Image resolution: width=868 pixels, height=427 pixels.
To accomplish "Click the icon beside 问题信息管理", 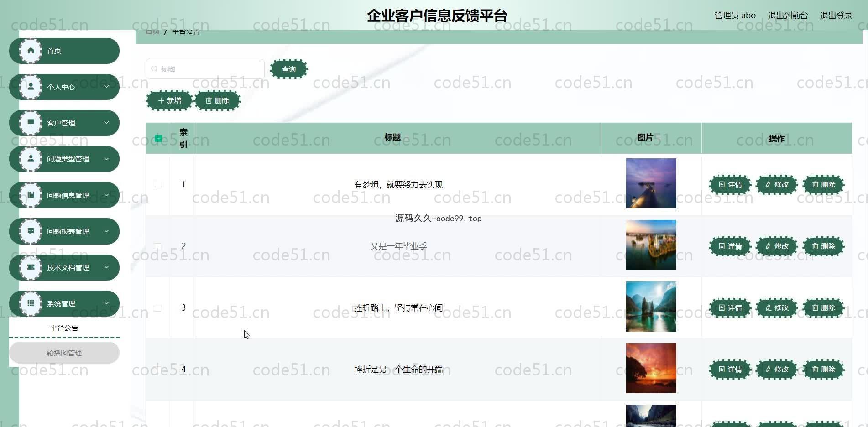I will coord(31,195).
